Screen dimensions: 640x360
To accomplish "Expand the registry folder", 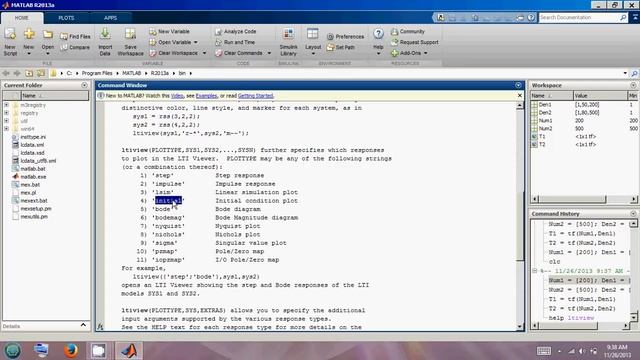I will click(7, 113).
